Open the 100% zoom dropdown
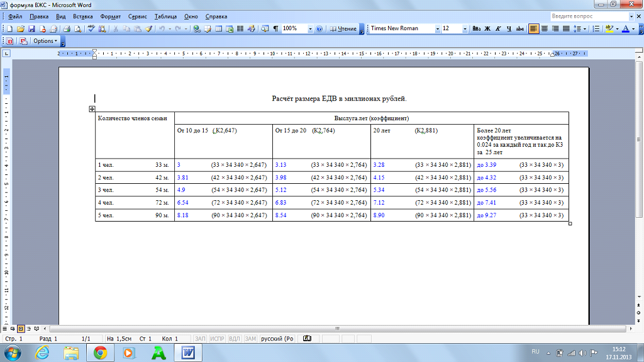The image size is (644, 362). coord(311,29)
